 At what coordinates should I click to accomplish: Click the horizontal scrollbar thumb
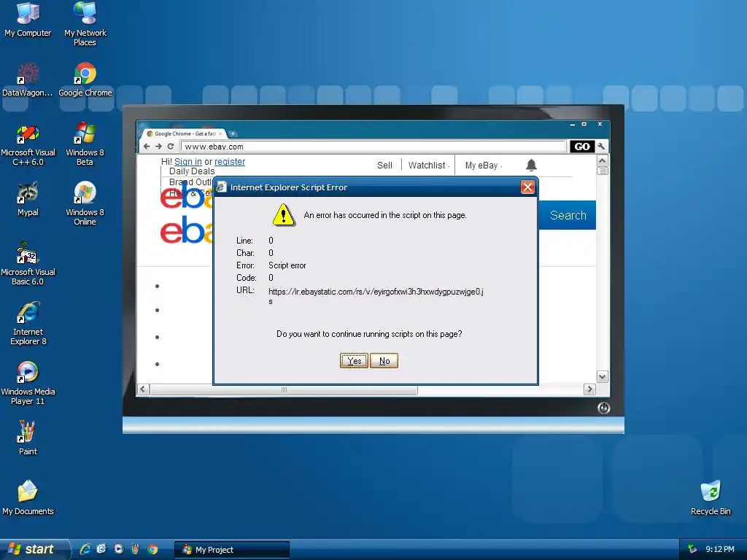click(284, 389)
